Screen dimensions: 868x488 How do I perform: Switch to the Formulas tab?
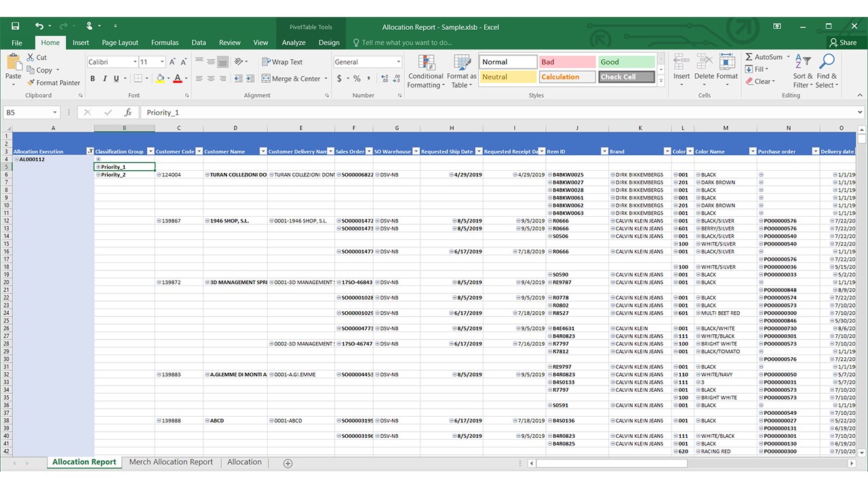165,43
